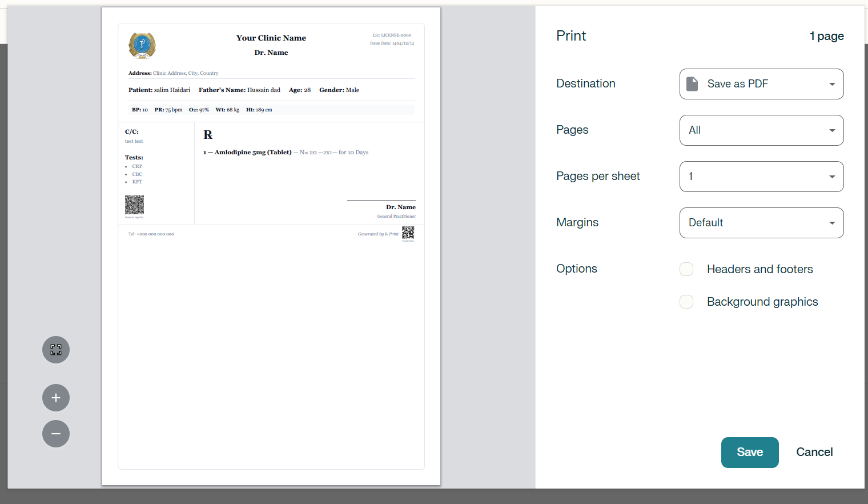Open the Margins dropdown

[x=761, y=222]
